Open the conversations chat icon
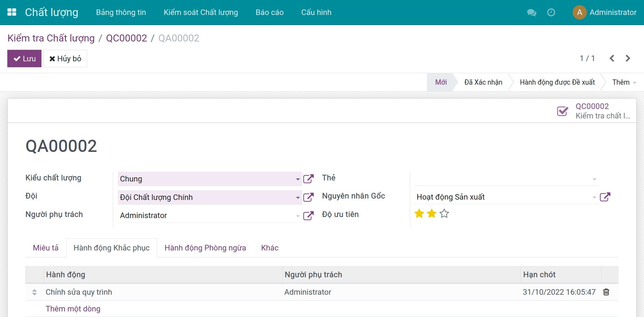The width and height of the screenshot is (644, 317). tap(531, 13)
